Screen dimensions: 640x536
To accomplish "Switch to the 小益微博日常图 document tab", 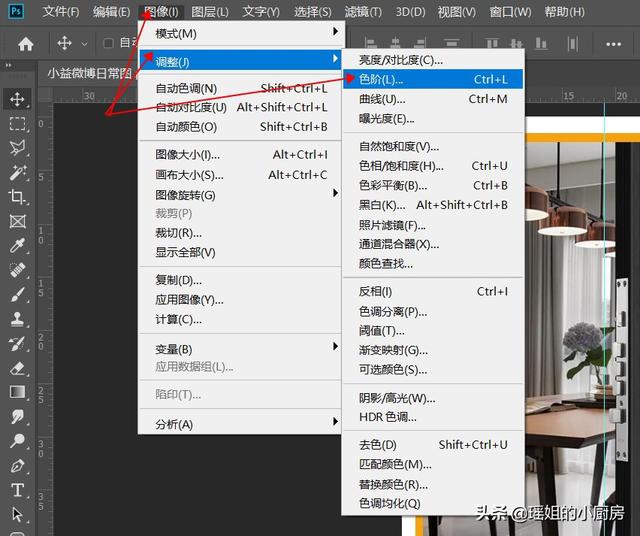I will [89, 73].
